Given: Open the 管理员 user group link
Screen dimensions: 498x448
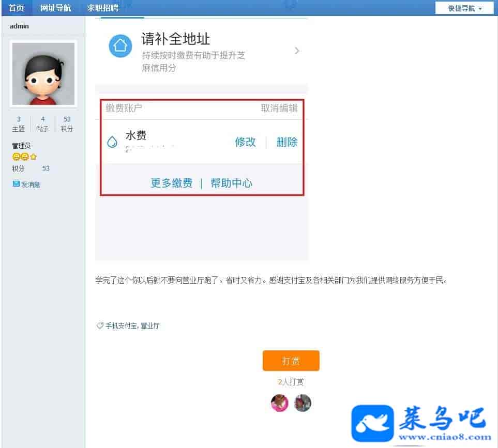Looking at the screenshot, I should click(x=21, y=146).
